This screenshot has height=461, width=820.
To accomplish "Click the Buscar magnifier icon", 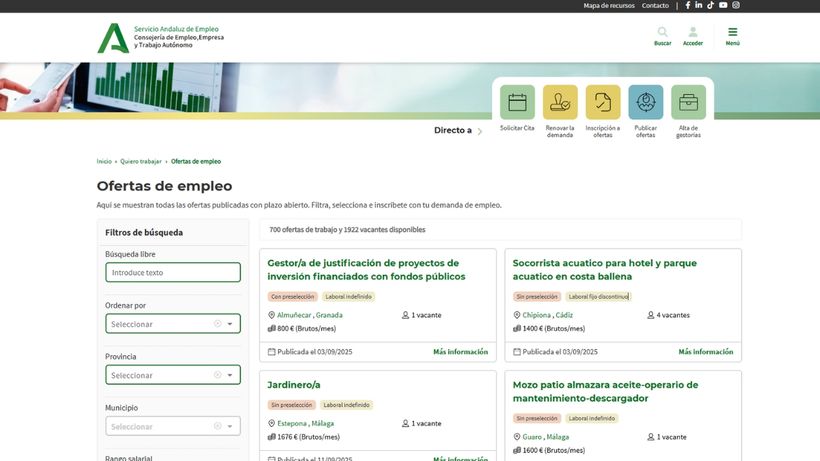I will [x=662, y=33].
